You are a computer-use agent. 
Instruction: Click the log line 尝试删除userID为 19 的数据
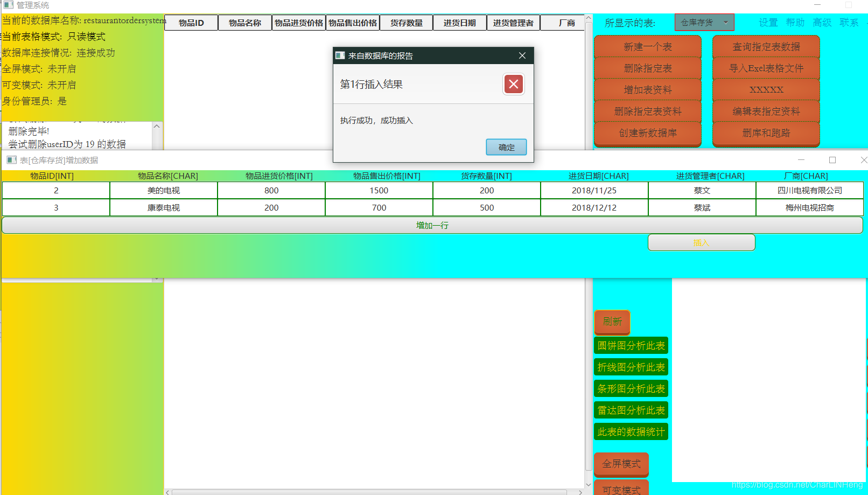point(67,144)
